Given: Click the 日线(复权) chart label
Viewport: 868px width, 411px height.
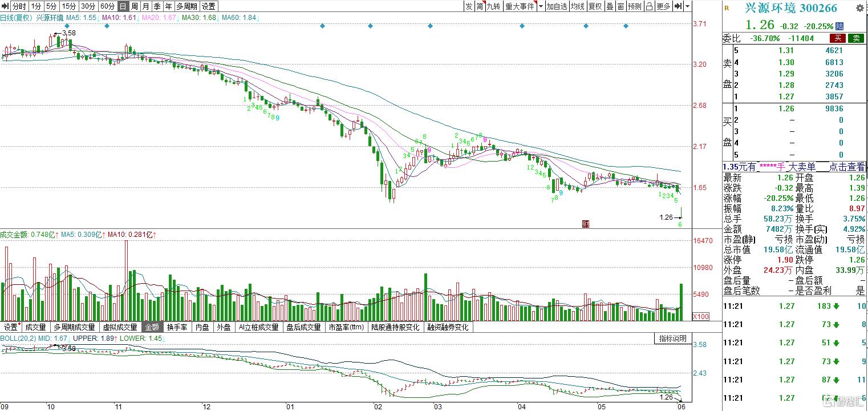Looking at the screenshot, I should click(17, 18).
